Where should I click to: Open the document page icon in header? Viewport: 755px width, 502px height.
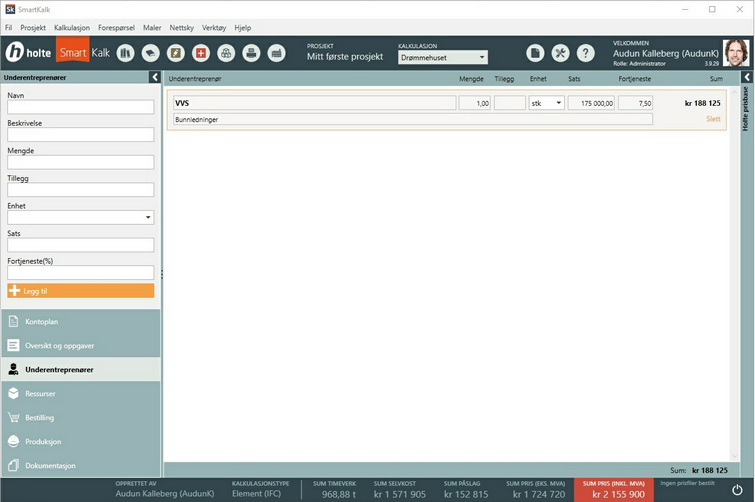click(536, 53)
